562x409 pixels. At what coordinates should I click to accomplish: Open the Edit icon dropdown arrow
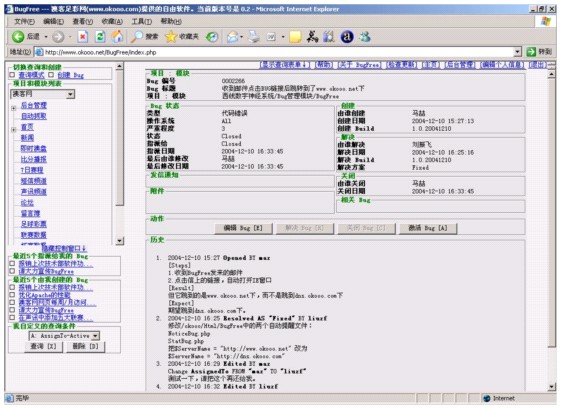coord(283,37)
